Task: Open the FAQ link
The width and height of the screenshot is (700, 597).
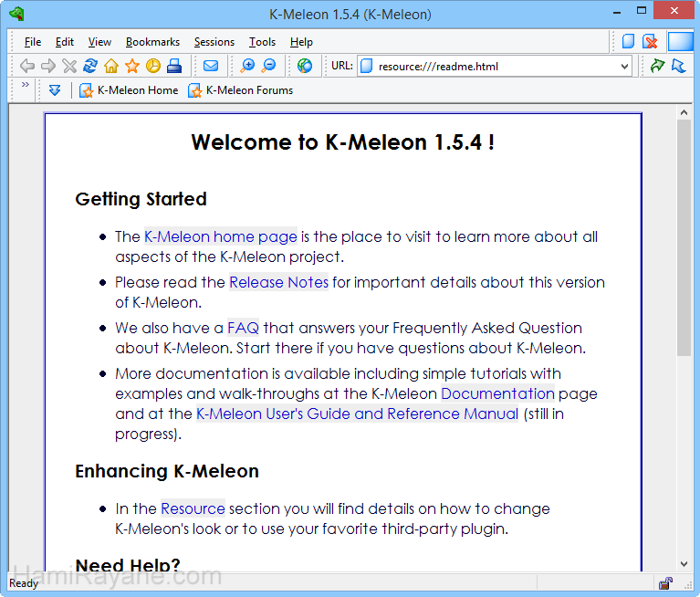Action: coord(244,328)
